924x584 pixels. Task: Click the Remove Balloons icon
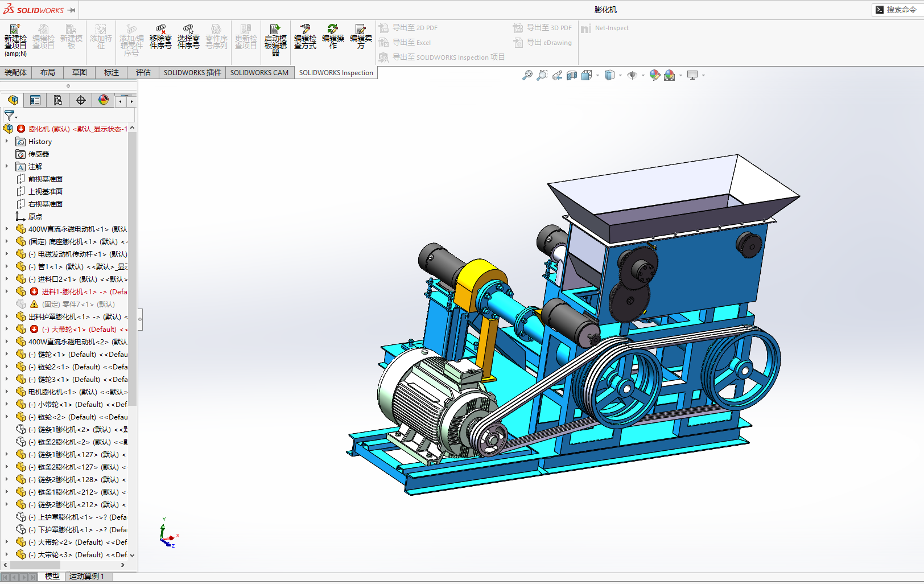tap(160, 37)
